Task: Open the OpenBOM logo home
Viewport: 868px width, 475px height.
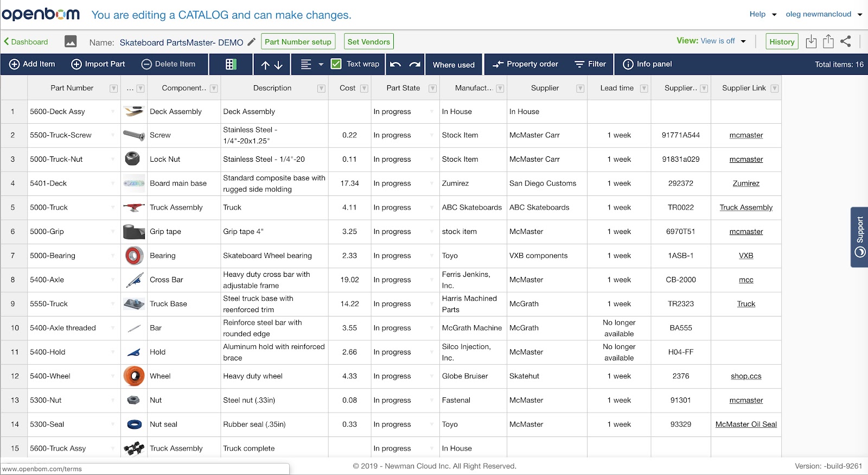Action: [41, 14]
